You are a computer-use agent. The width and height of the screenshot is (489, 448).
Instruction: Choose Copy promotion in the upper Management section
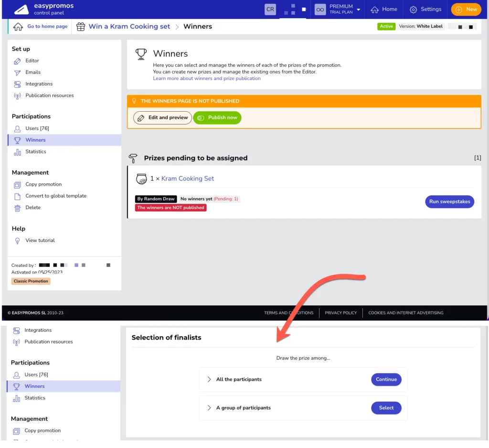(43, 184)
